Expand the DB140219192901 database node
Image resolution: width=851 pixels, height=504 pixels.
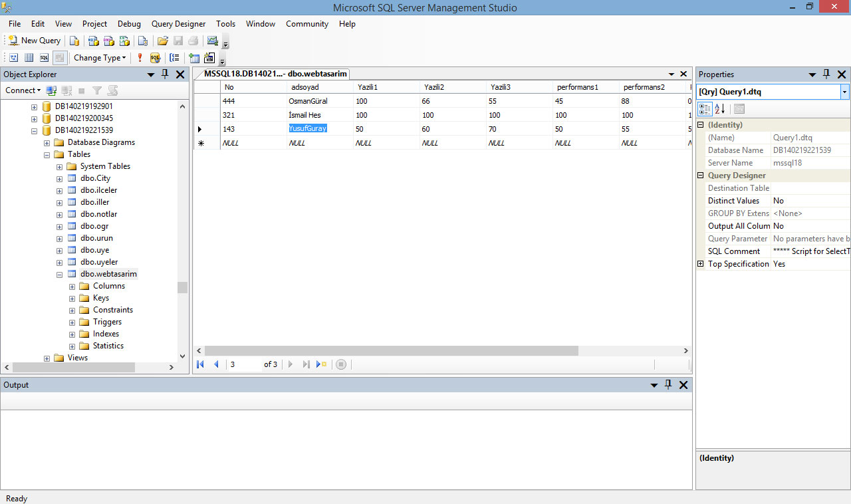35,106
